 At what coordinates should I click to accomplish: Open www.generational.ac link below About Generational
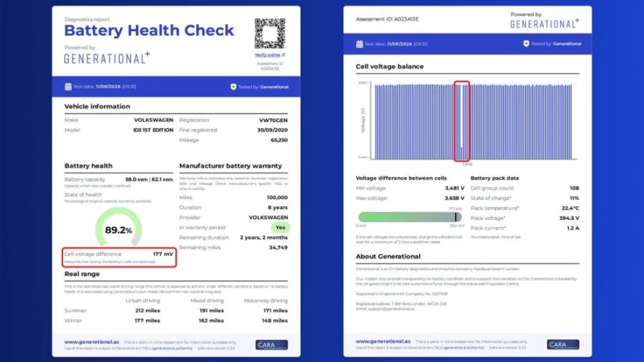[383, 341]
